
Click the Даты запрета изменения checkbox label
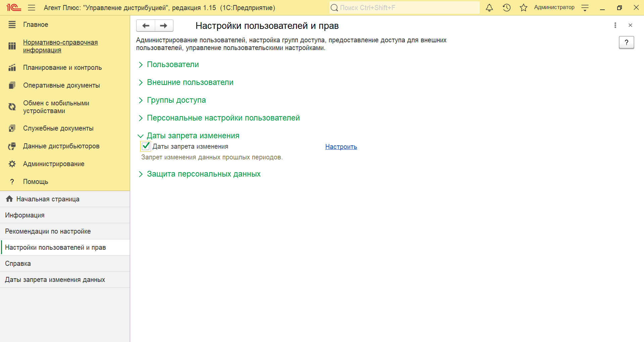pyautogui.click(x=190, y=146)
